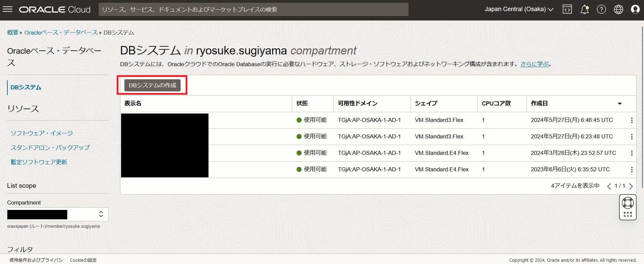Click the orasejapan compartment path text
Screen dimensions: 644x264
[53, 226]
